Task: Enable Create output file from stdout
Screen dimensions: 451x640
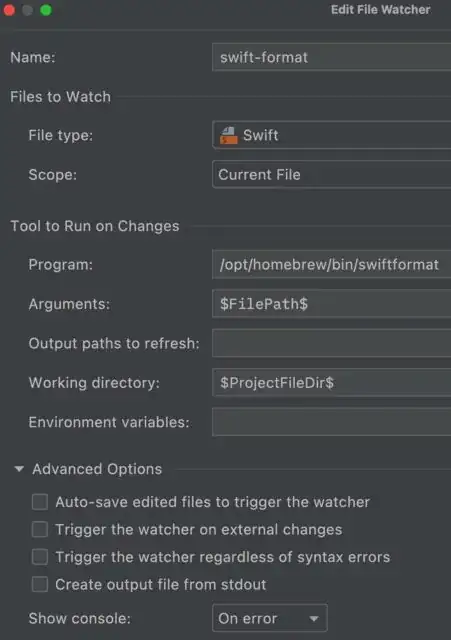Action: click(40, 584)
